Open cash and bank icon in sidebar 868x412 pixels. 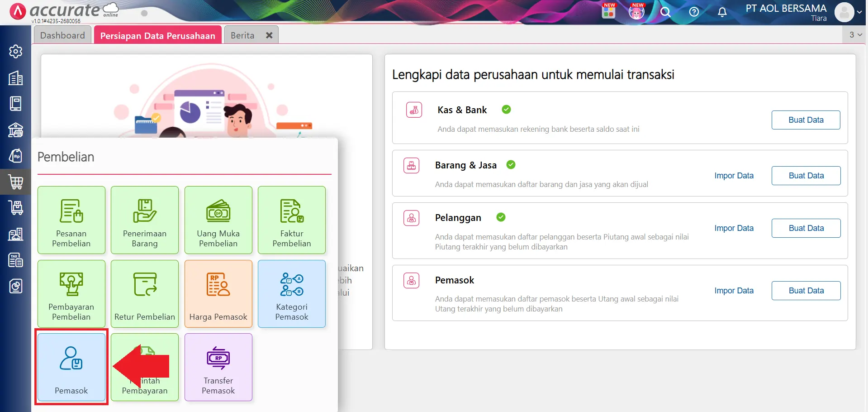coord(16,130)
